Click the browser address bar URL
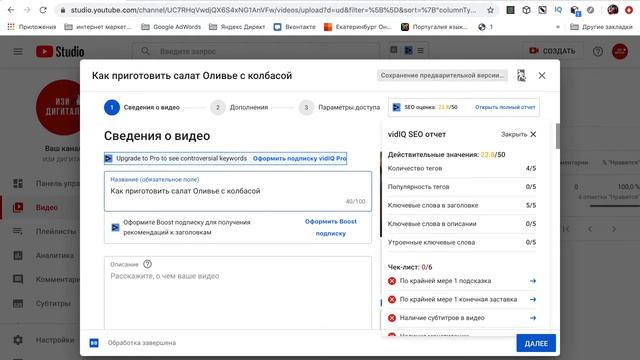Viewport: 640px width, 360px height. coord(273,10)
